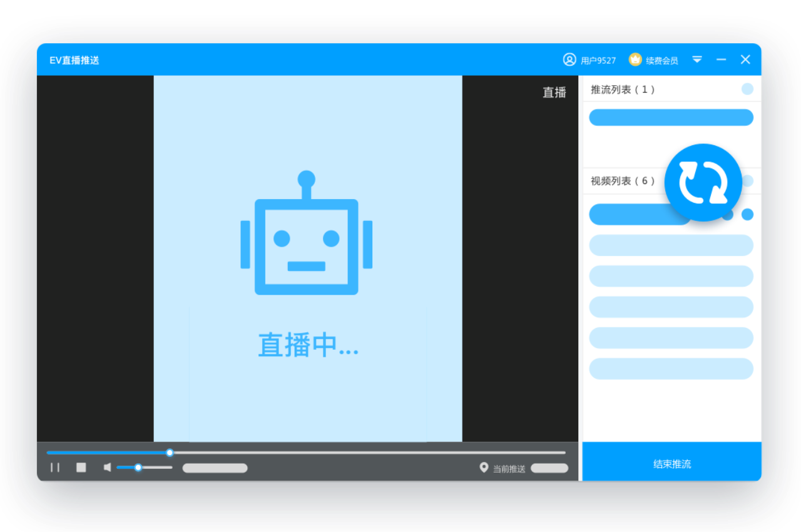Viewport: 801px width, 532px height.
Task: Select the 直播 label in the preview area
Action: 554,92
